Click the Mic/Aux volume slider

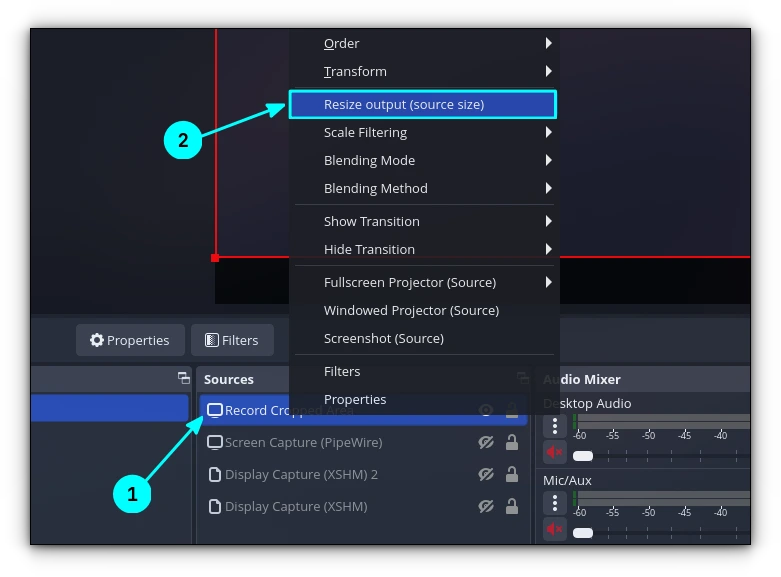[x=661, y=533]
